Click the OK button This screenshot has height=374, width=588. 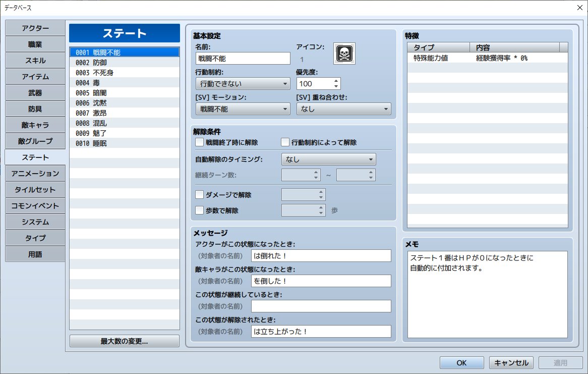(461, 362)
